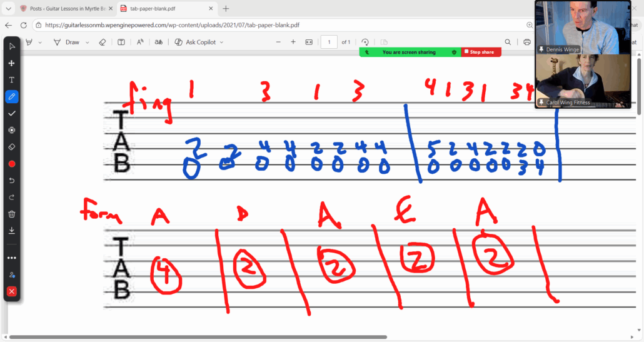Click the redo annotation arrow
The height and width of the screenshot is (342, 644).
(11, 198)
